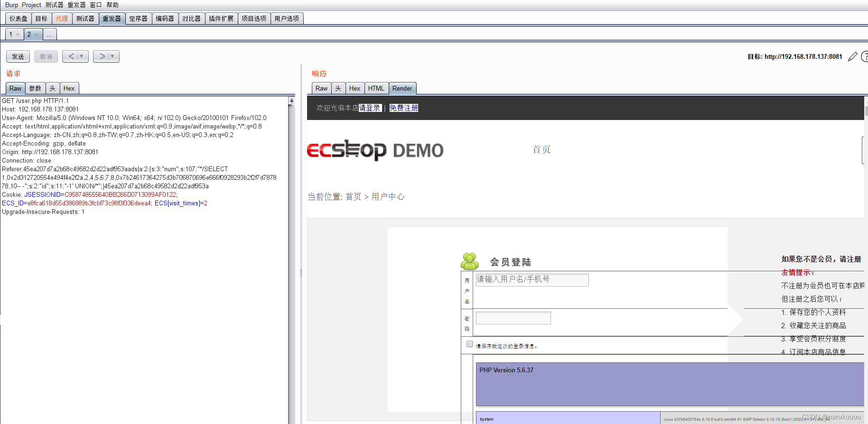Switch to the 定序器 tab
This screenshot has width=868, height=424.
click(139, 18)
